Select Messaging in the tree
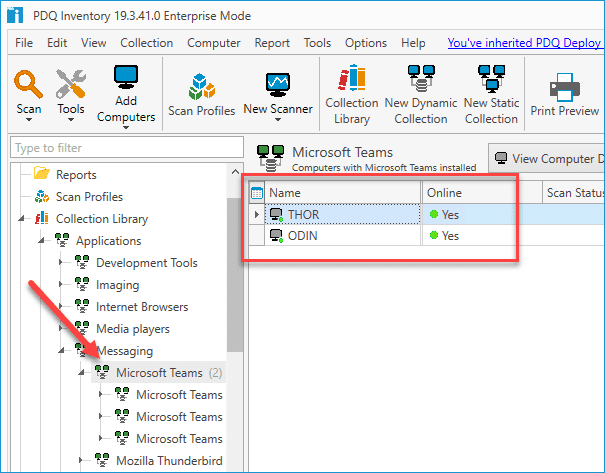 point(125,351)
